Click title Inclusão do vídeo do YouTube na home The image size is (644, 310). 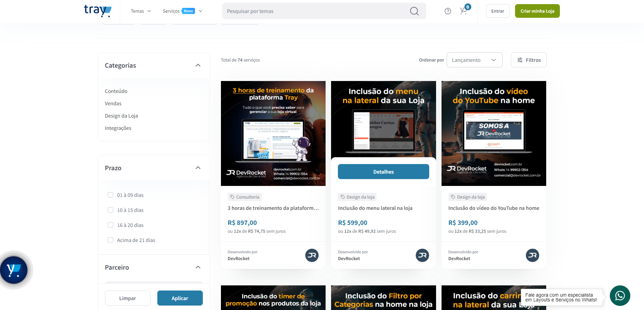(x=494, y=208)
